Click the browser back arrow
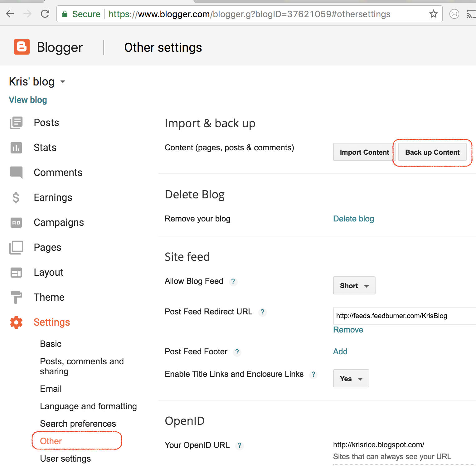 10,14
